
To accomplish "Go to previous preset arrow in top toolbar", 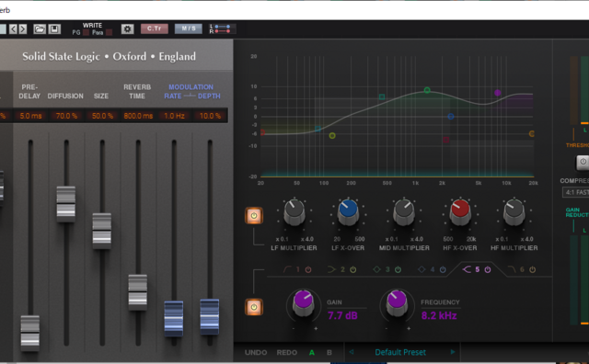I will click(x=13, y=28).
